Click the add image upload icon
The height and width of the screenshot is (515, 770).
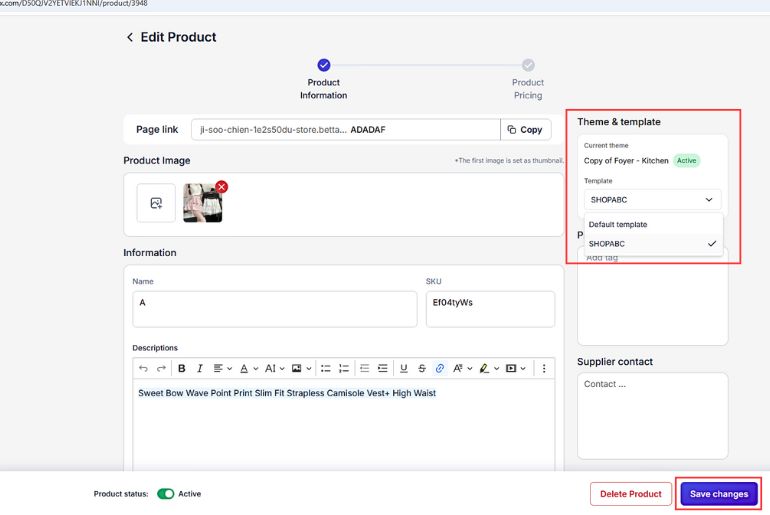156,203
